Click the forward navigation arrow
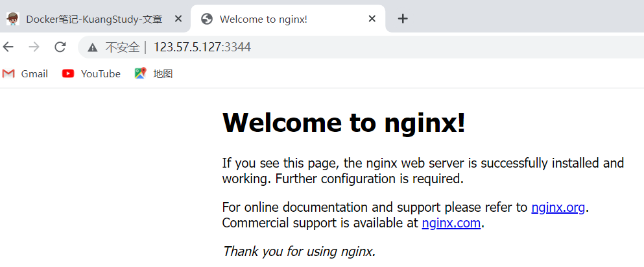644x267 pixels. (34, 47)
